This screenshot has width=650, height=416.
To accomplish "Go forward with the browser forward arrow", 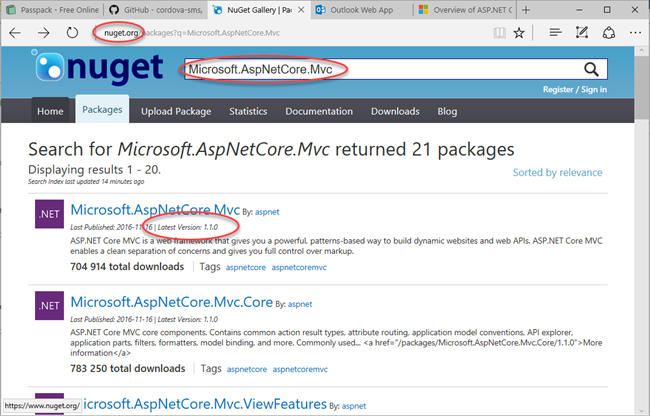I will 44,33.
